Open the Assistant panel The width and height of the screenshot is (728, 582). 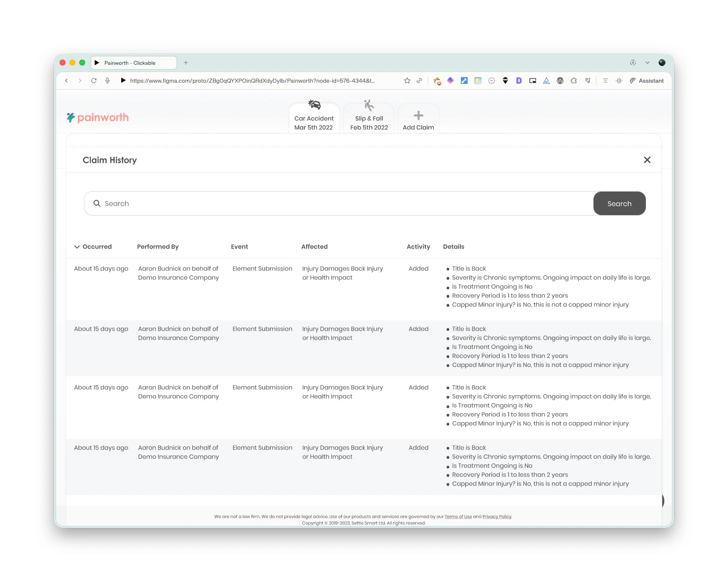[x=647, y=81]
